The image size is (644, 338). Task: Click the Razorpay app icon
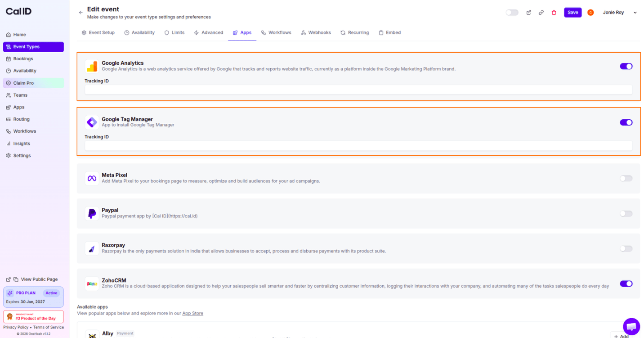pyautogui.click(x=92, y=248)
